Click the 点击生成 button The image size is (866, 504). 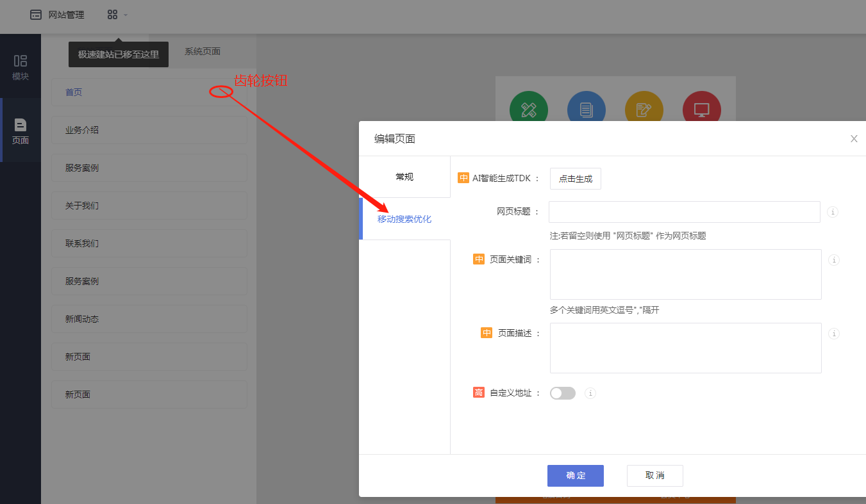pos(576,179)
